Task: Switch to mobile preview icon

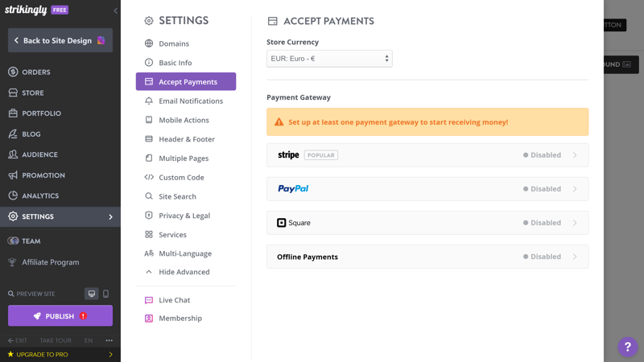Action: click(105, 294)
